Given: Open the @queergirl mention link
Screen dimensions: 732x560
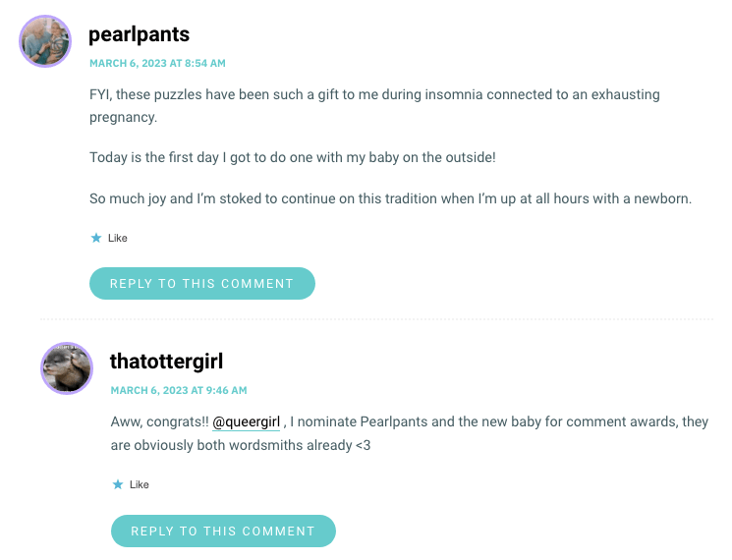Looking at the screenshot, I should (246, 421).
